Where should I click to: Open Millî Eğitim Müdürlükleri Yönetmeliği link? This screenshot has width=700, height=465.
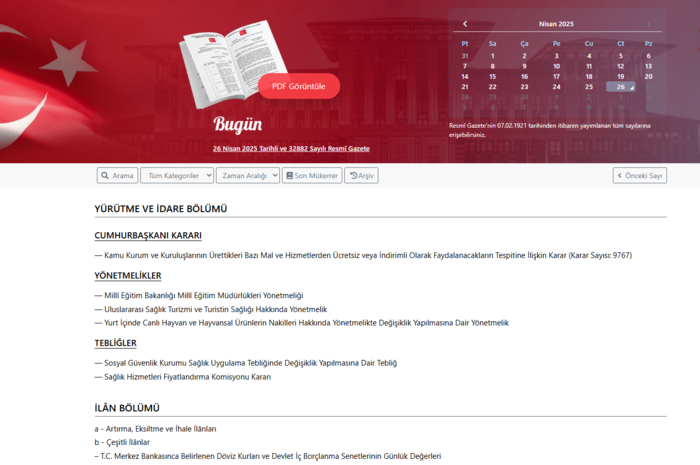(199, 295)
